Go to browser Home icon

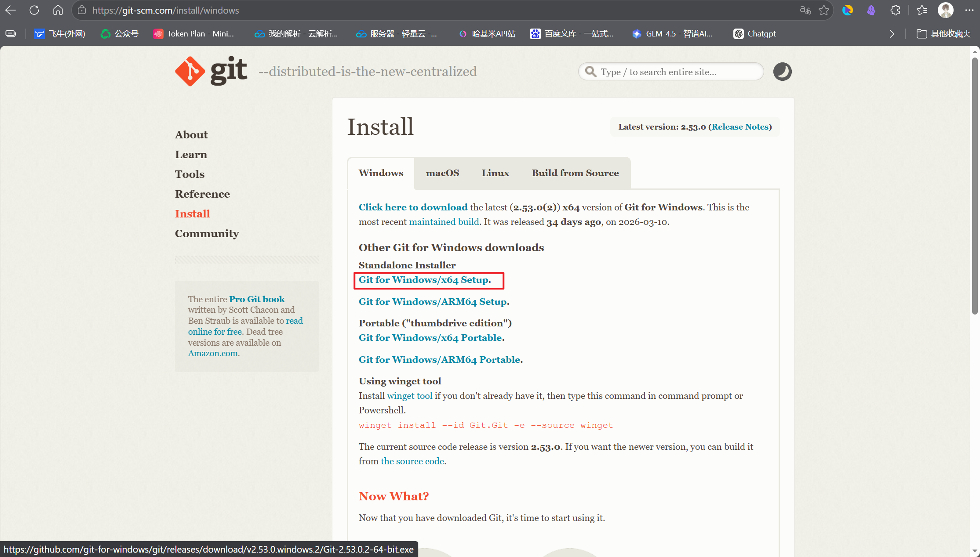(58, 10)
